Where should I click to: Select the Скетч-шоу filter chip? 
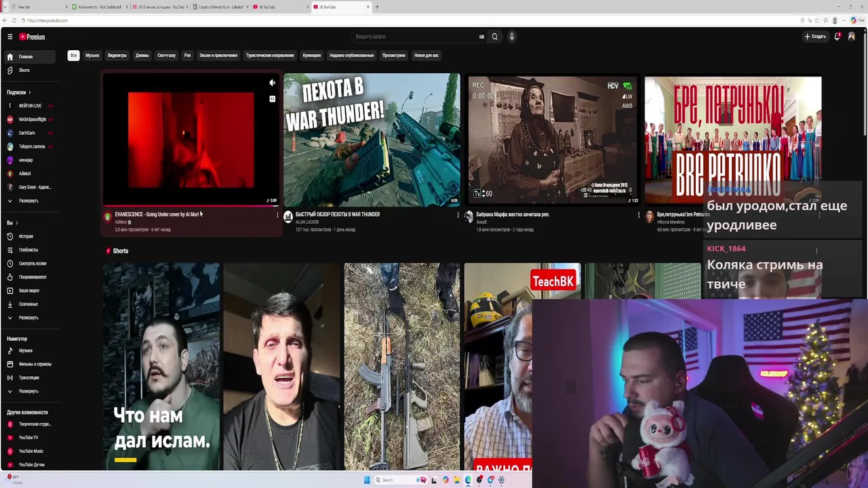coord(167,56)
